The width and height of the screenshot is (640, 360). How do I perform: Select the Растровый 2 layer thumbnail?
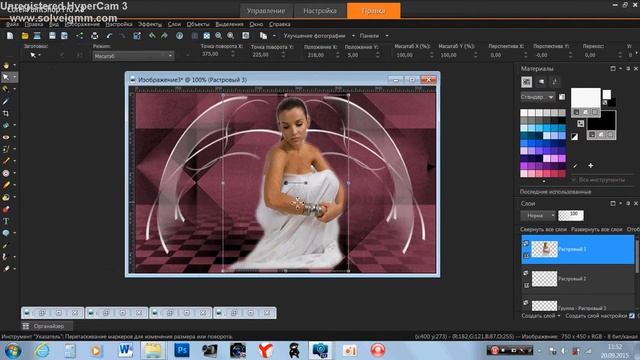[544, 279]
